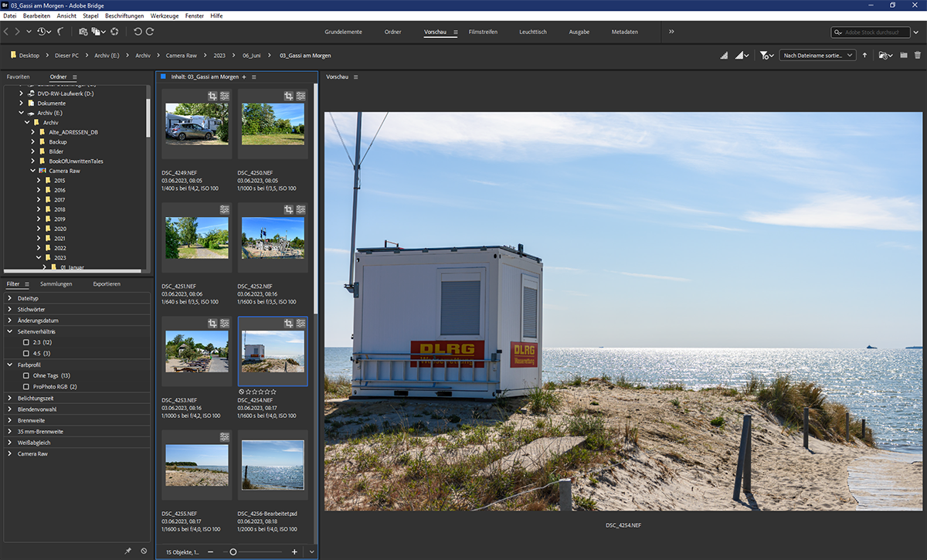Image resolution: width=927 pixels, height=560 pixels.
Task: Expand the 2019 folder in tree
Action: (x=39, y=219)
